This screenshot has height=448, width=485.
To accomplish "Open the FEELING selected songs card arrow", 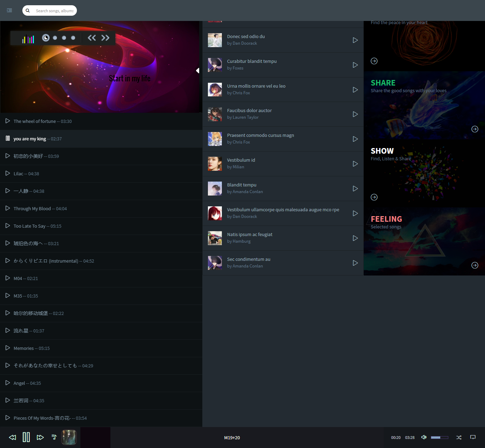I will click(x=475, y=265).
